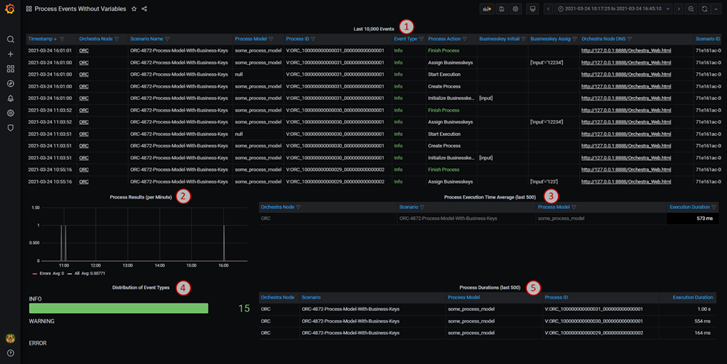Image resolution: width=727 pixels, height=364 pixels.
Task: Click the green INFO bar gauge
Action: click(x=119, y=308)
